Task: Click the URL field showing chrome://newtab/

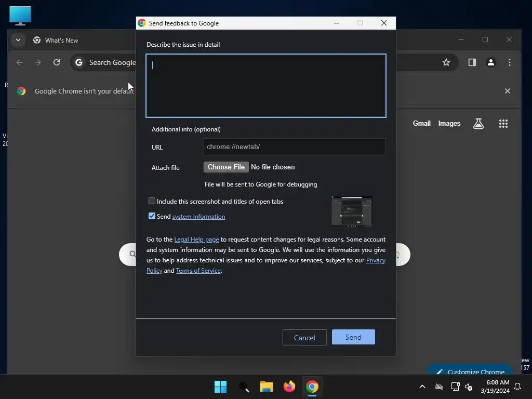Action: click(x=294, y=147)
